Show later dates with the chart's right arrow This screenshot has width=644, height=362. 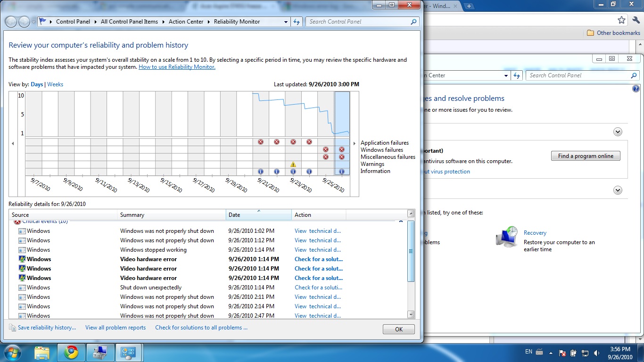[355, 143]
